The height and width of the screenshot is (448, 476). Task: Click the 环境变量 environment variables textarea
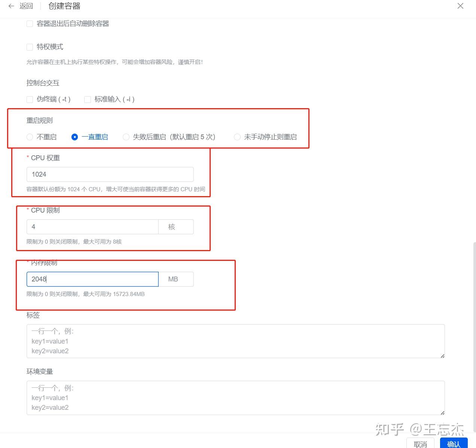(x=235, y=397)
